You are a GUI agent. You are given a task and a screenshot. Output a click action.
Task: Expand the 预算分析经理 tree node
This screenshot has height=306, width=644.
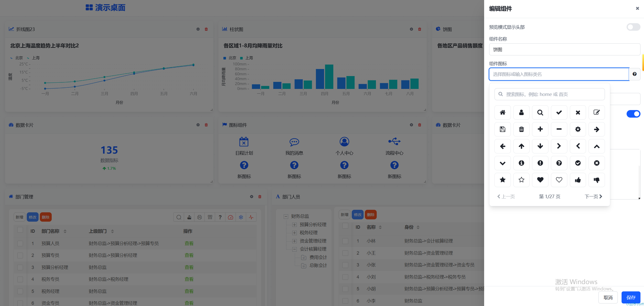[294, 225]
